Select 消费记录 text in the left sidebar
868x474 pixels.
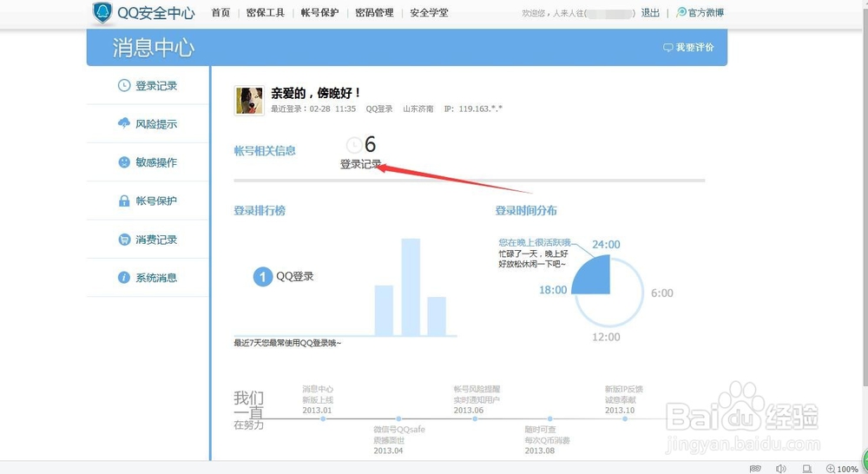point(156,240)
